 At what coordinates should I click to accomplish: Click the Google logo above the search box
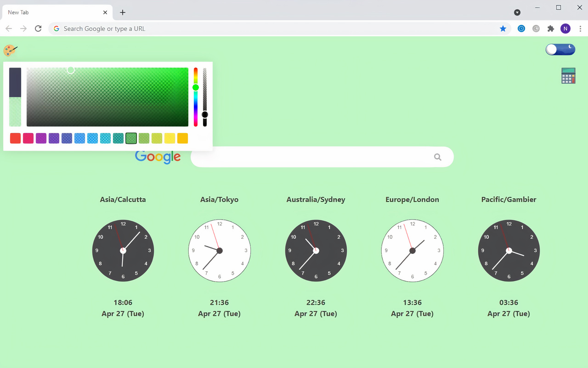pyautogui.click(x=158, y=157)
